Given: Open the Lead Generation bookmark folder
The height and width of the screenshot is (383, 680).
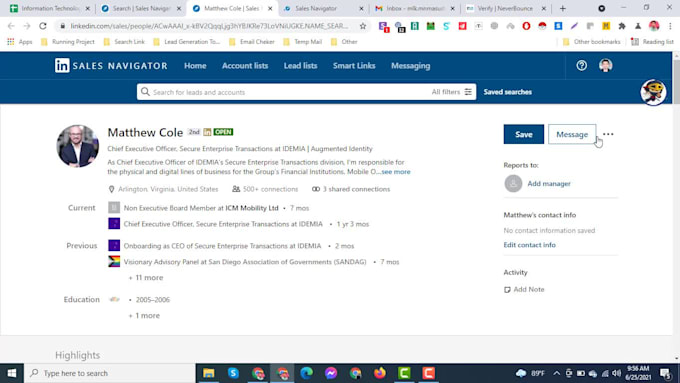Looking at the screenshot, I should [x=187, y=42].
